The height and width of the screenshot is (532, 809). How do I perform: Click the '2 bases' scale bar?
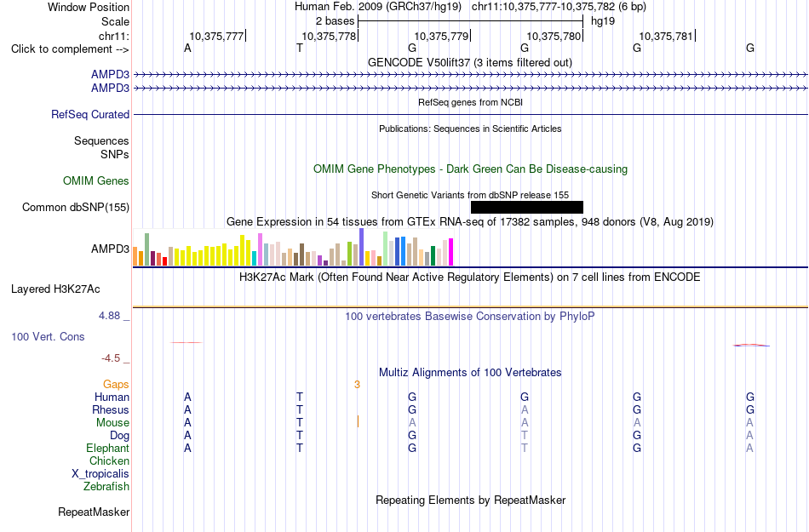point(471,21)
